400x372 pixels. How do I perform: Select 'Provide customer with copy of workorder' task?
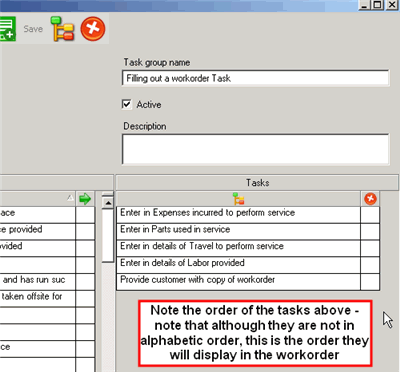click(x=238, y=281)
